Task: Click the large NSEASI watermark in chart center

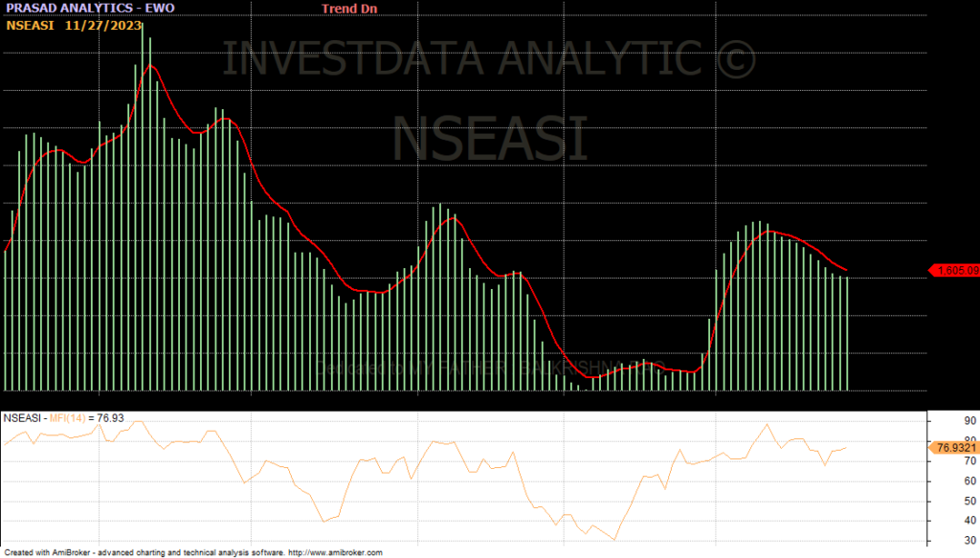Action: pyautogui.click(x=489, y=139)
